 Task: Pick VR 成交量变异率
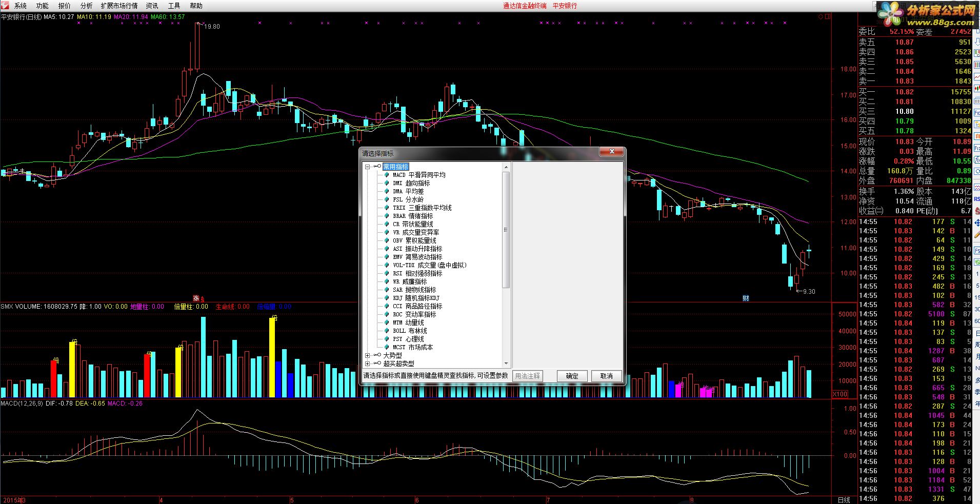(x=416, y=232)
